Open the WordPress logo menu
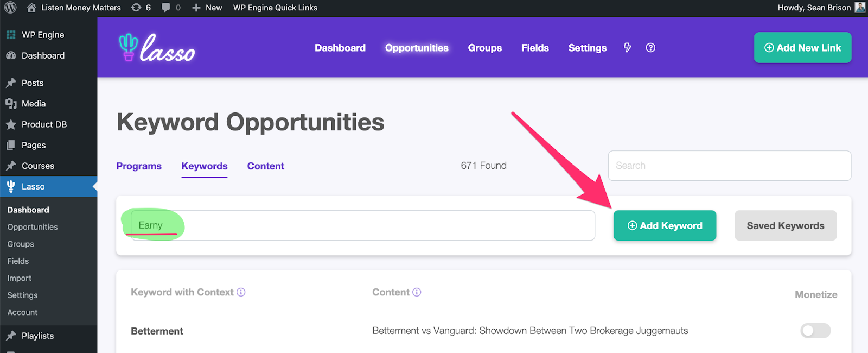The height and width of the screenshot is (353, 868). 10,8
